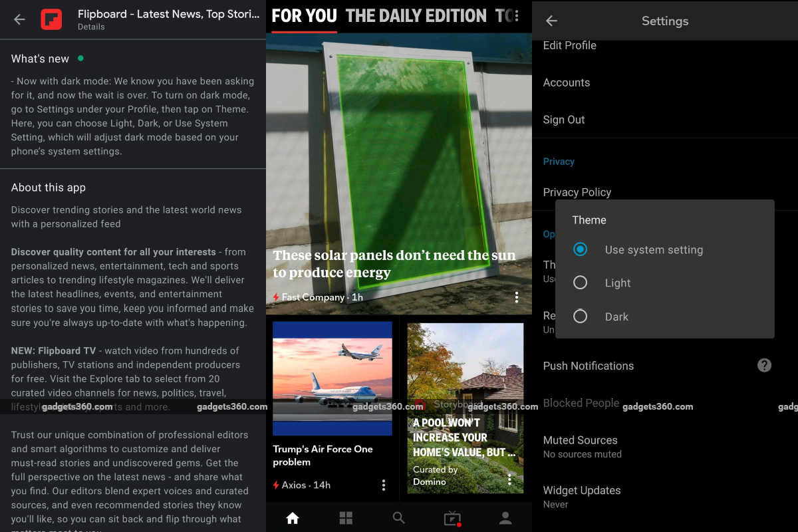Tap the back arrow on the store page
Screen dimensions: 798x532
coord(19,19)
